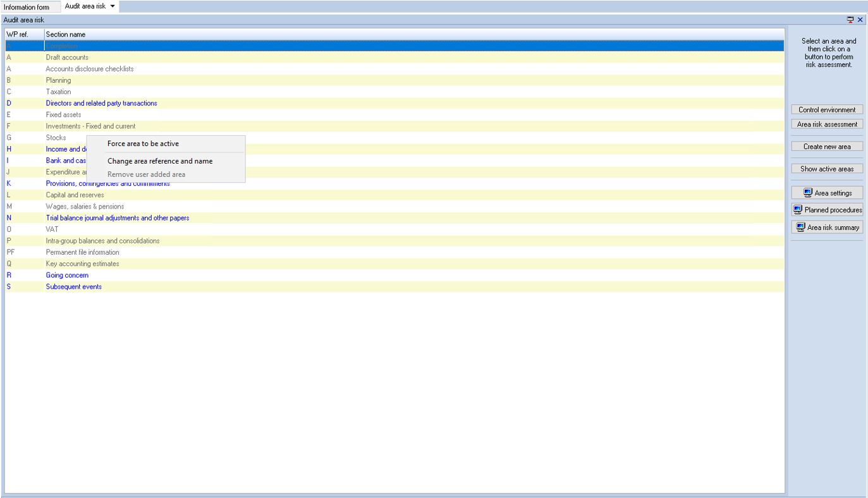Click the Show active areas button

[827, 169]
